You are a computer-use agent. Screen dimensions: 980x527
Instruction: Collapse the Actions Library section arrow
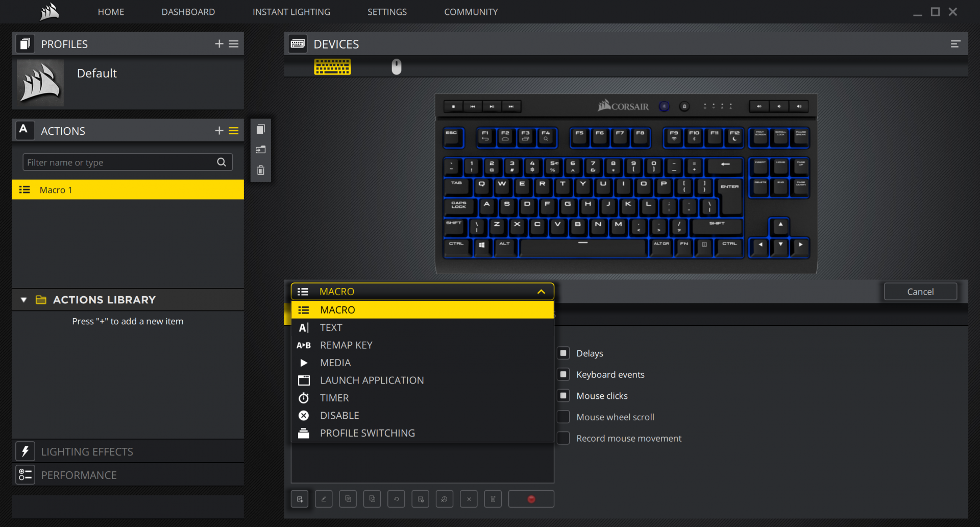pos(23,300)
